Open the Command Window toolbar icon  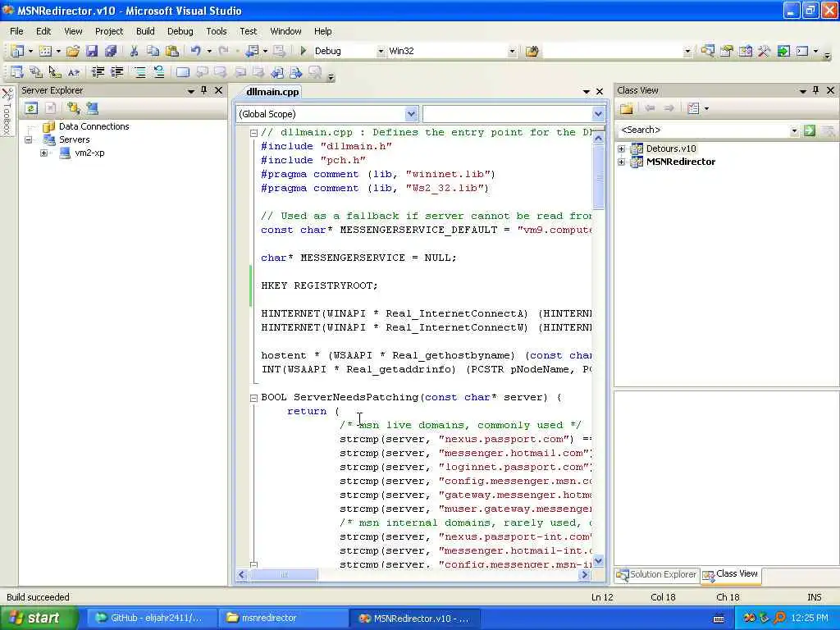(802, 51)
